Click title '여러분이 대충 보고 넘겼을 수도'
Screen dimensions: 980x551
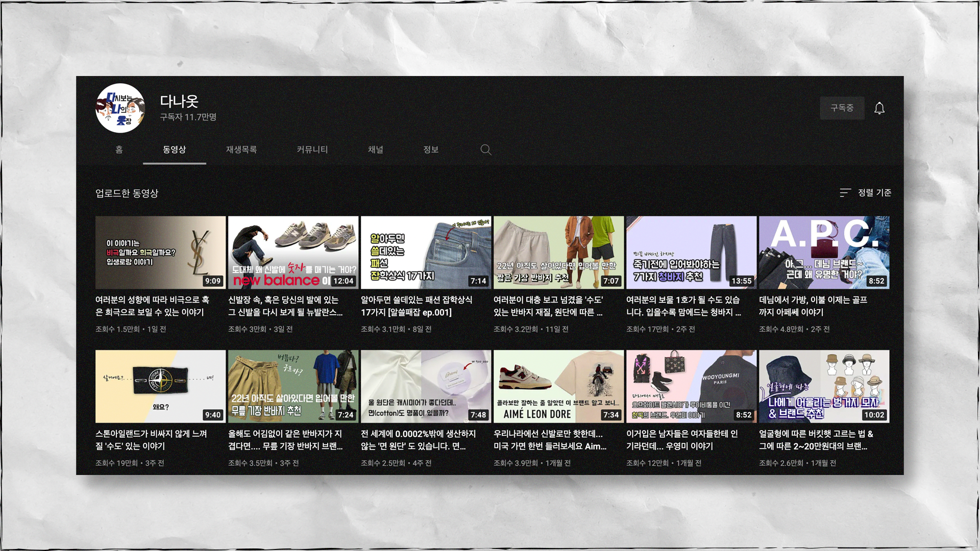(548, 306)
